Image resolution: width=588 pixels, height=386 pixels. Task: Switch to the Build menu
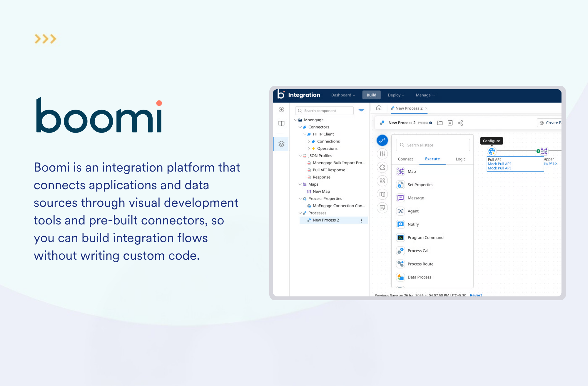click(x=371, y=95)
